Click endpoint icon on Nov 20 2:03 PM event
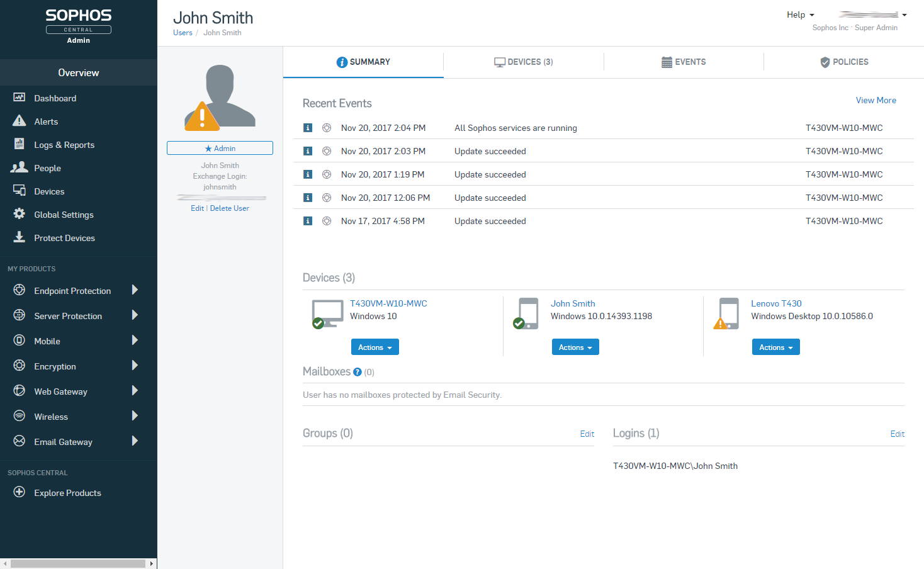 pyautogui.click(x=327, y=151)
